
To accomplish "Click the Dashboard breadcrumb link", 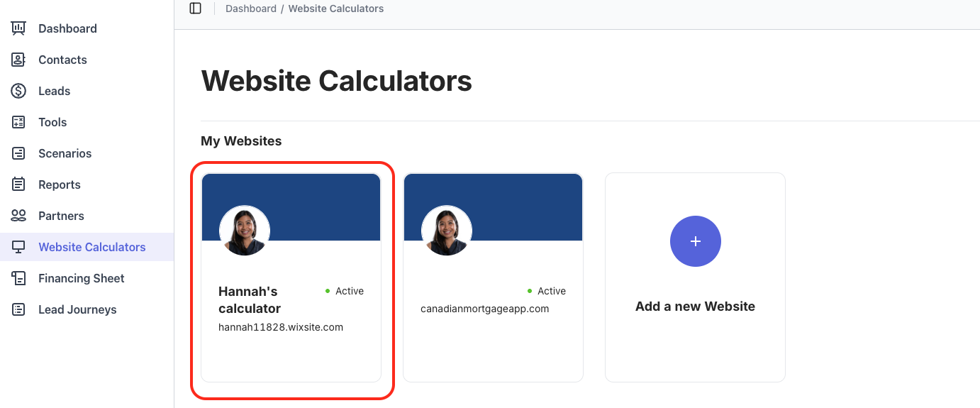I will tap(251, 9).
